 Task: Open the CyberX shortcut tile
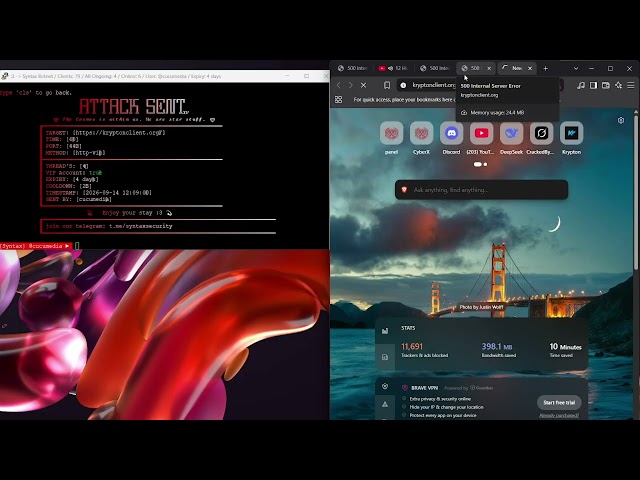pyautogui.click(x=421, y=133)
